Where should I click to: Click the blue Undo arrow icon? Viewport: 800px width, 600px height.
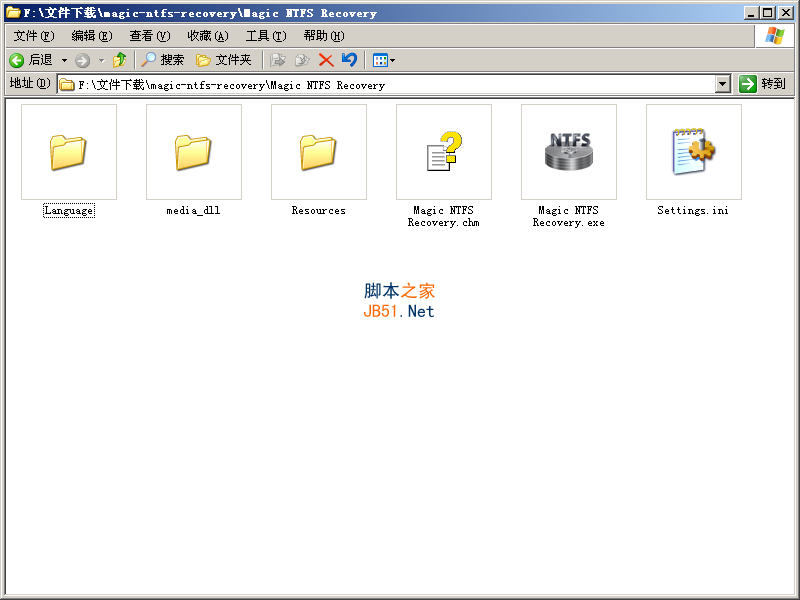349,60
